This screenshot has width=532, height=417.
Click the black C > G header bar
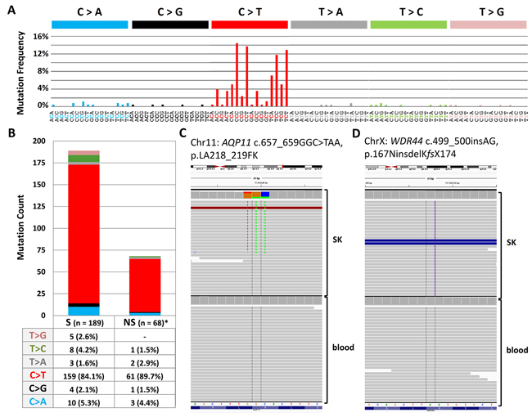pos(169,25)
